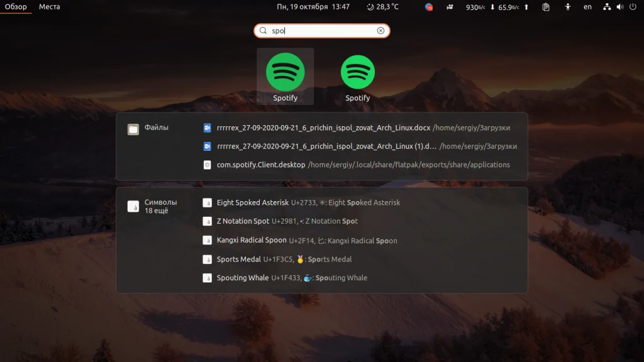Click the Файлы provider label

[157, 128]
